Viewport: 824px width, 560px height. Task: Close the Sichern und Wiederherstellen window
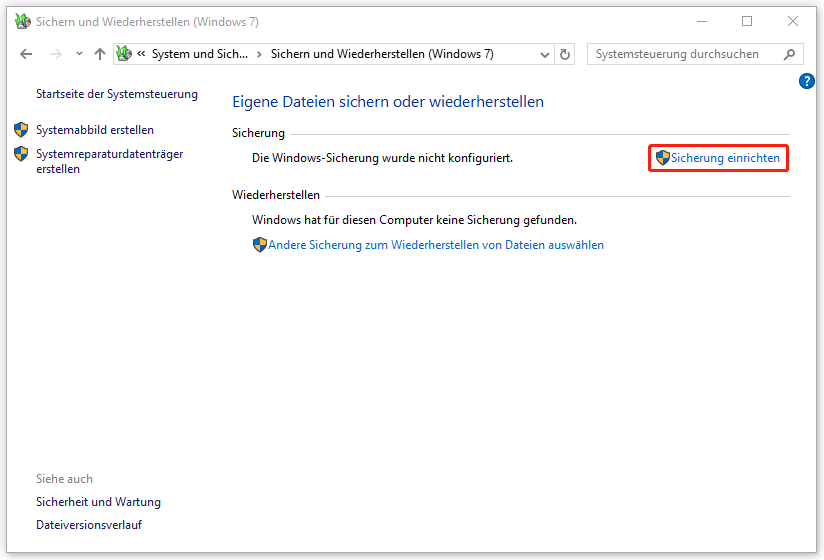pyautogui.click(x=792, y=22)
